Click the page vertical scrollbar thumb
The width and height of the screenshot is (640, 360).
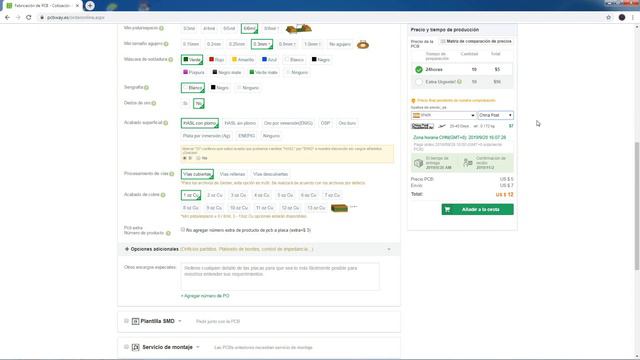click(x=637, y=206)
